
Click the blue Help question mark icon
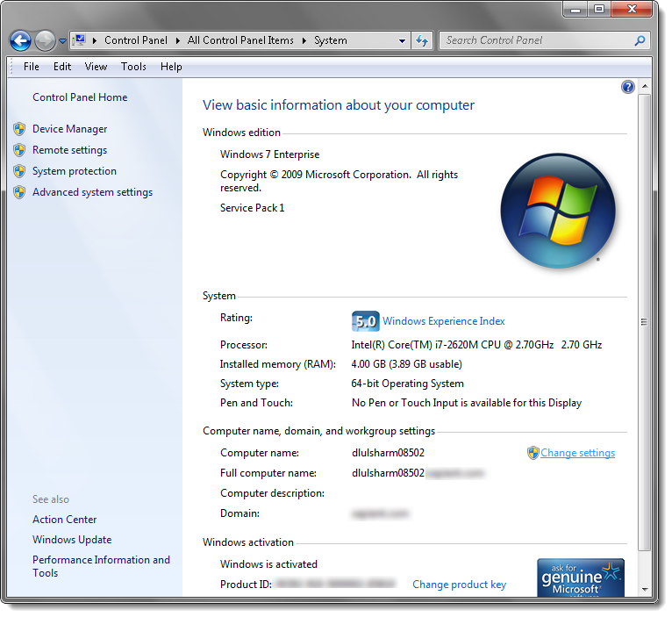click(628, 88)
